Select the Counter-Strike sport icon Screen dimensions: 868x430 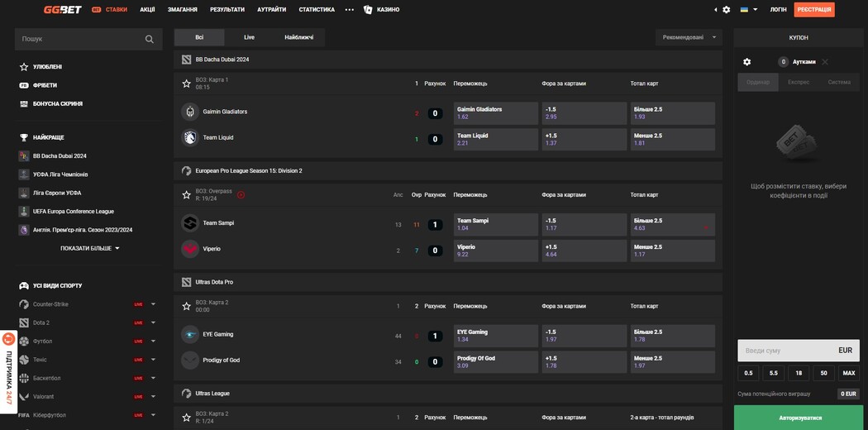(x=25, y=304)
